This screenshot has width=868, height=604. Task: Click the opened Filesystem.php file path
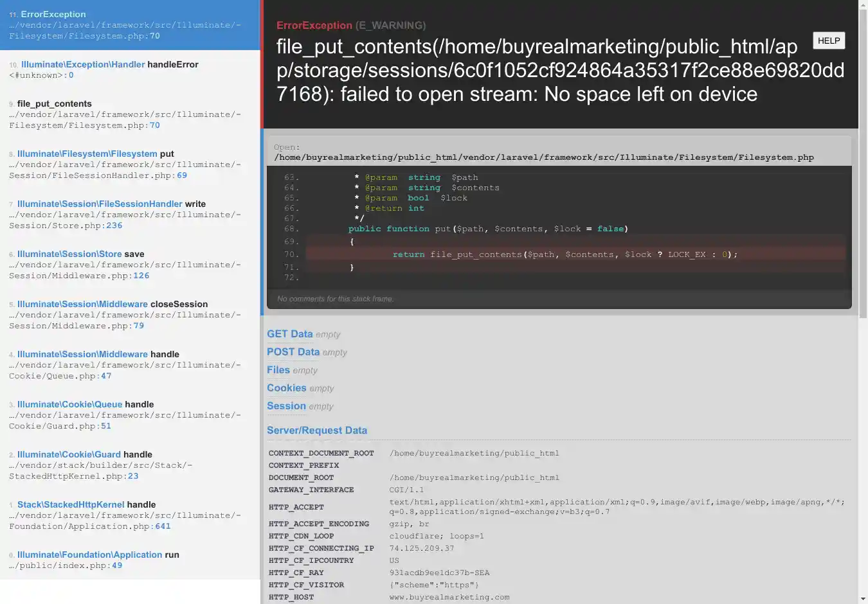[543, 157]
